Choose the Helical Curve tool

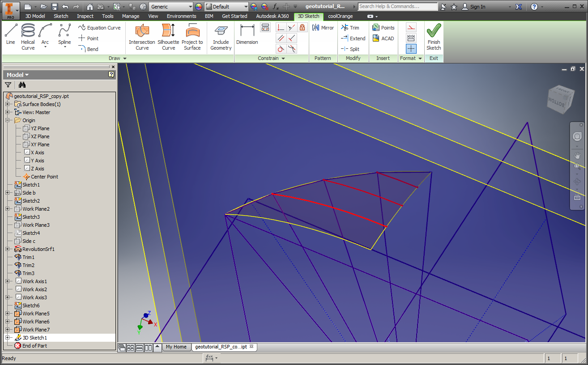click(x=28, y=37)
